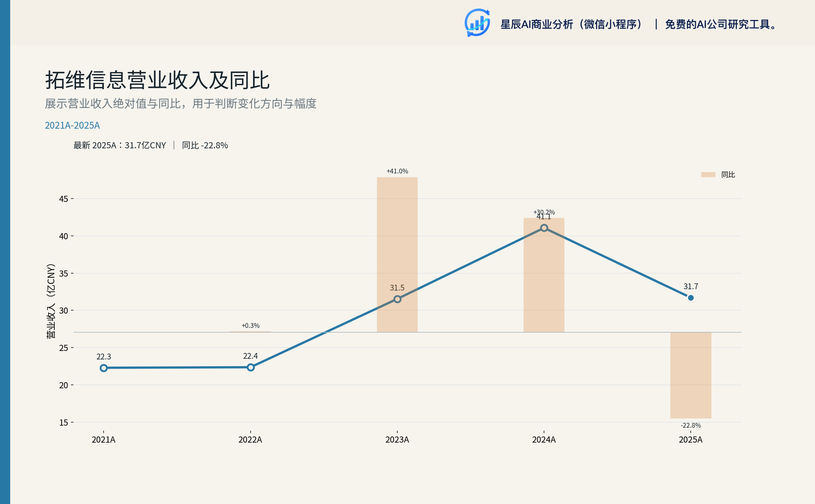Click the -22.8% label below the bar
The height and width of the screenshot is (504, 815).
coord(691,425)
